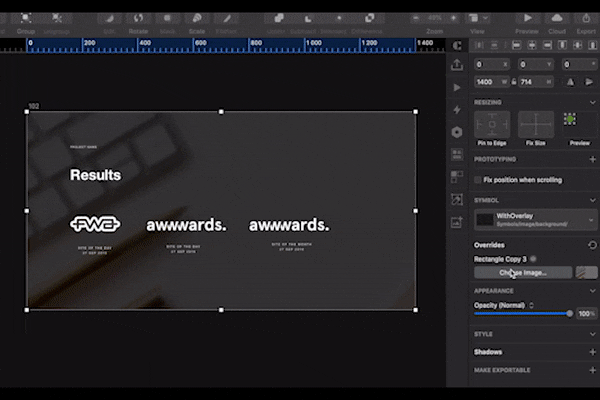Click the hexagon icon in Craft sidebar

point(457,132)
